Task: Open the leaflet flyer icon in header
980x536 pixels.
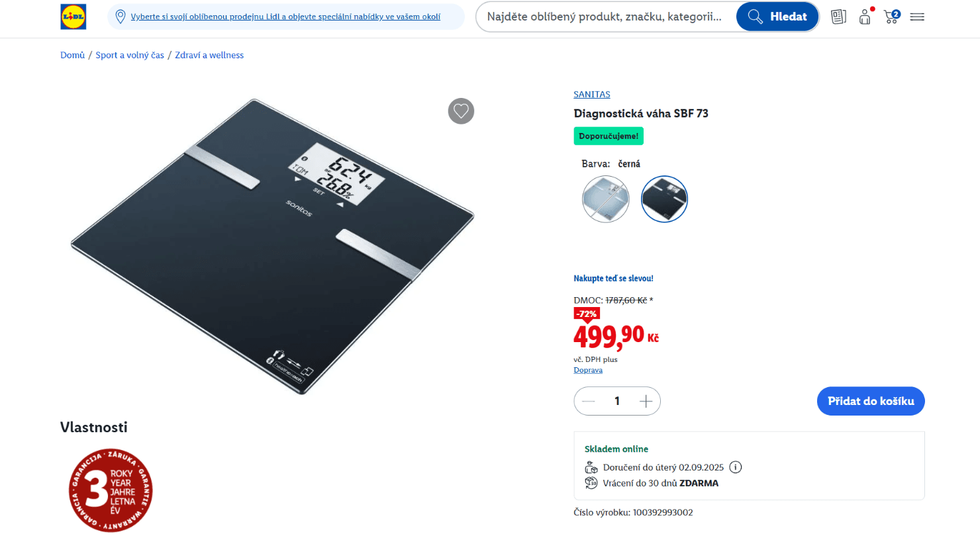Action: [839, 17]
